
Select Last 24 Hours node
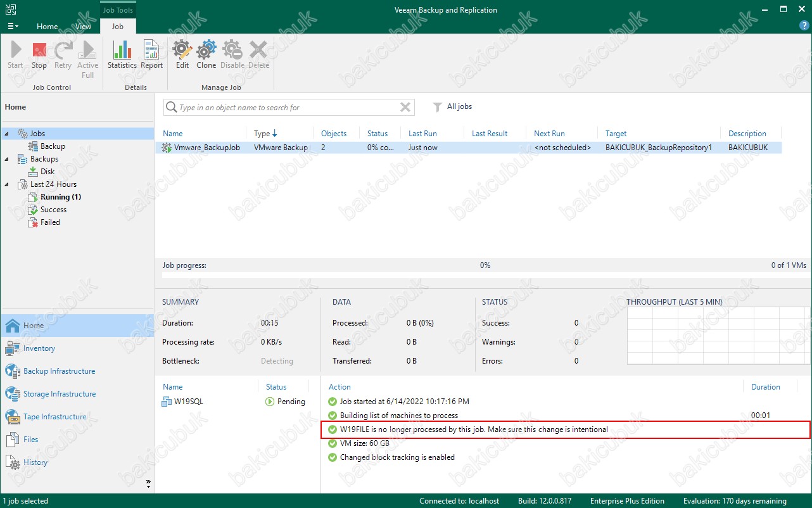pyautogui.click(x=53, y=184)
